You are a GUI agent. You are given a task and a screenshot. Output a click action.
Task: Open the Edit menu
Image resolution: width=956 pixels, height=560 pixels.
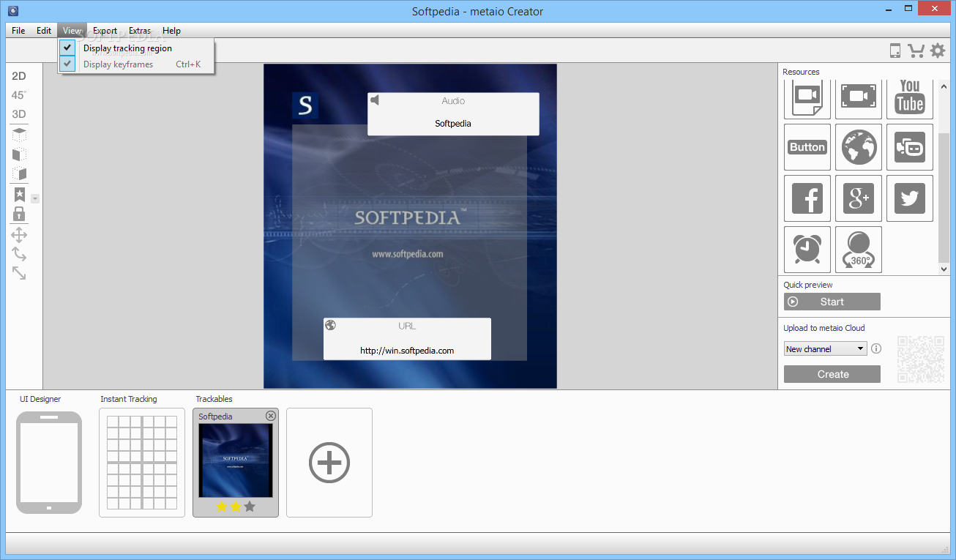[x=44, y=31]
